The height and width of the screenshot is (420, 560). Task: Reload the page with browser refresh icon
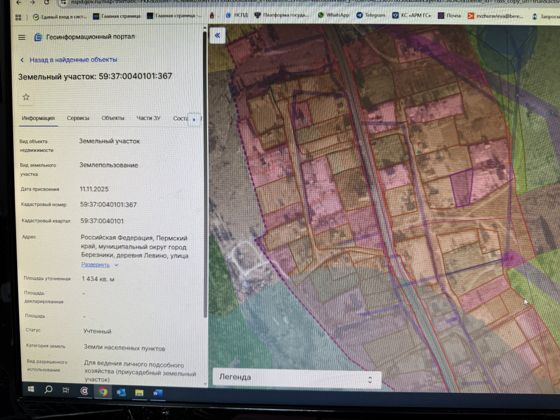(x=47, y=2)
